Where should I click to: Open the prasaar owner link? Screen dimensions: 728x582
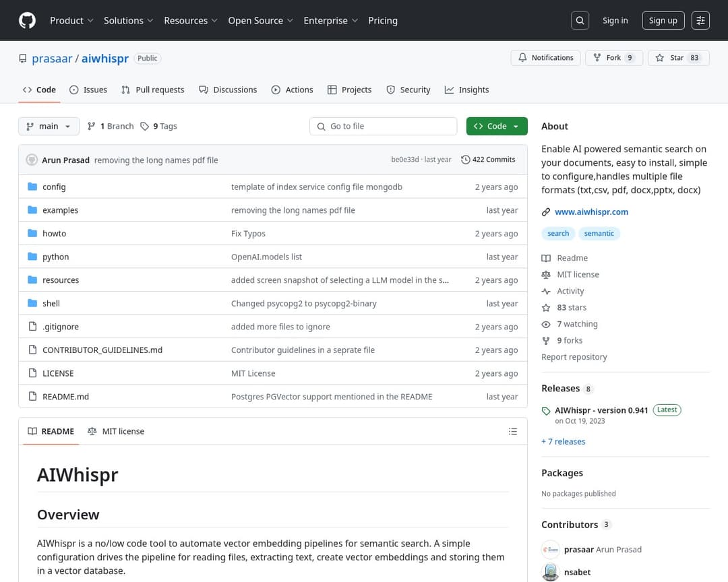click(52, 59)
